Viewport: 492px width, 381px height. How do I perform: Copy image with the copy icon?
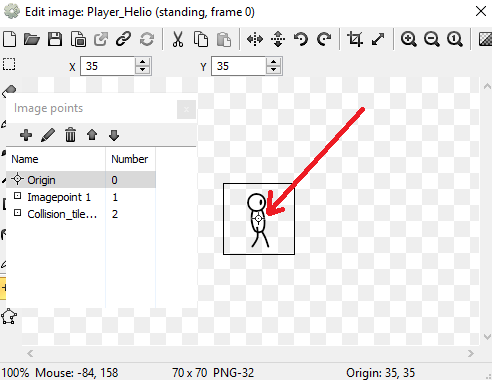(201, 39)
